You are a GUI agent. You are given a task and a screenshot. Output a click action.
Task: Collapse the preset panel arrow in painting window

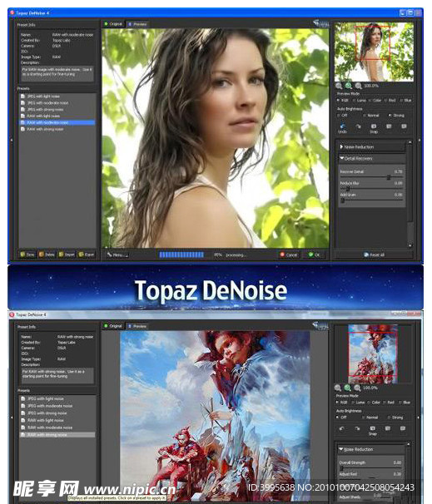12,418
